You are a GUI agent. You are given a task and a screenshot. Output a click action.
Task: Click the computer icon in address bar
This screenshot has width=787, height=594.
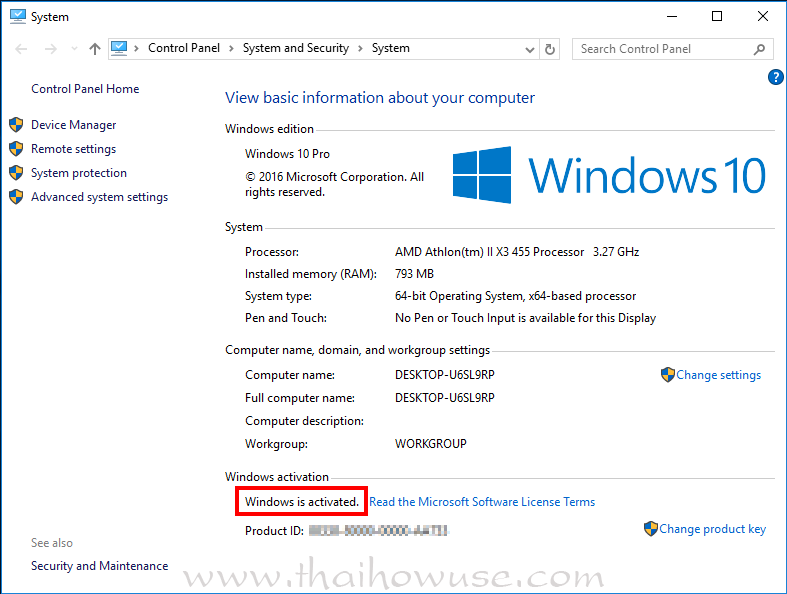[119, 48]
